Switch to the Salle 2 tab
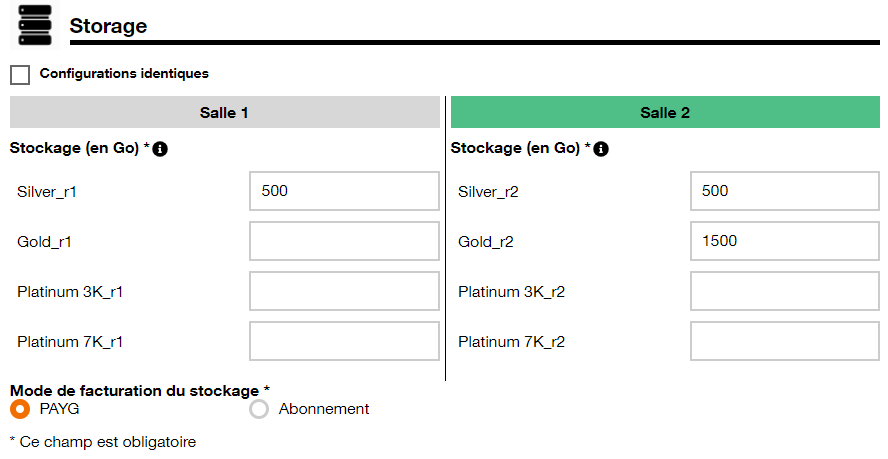Image resolution: width=888 pixels, height=459 pixels. [x=665, y=112]
